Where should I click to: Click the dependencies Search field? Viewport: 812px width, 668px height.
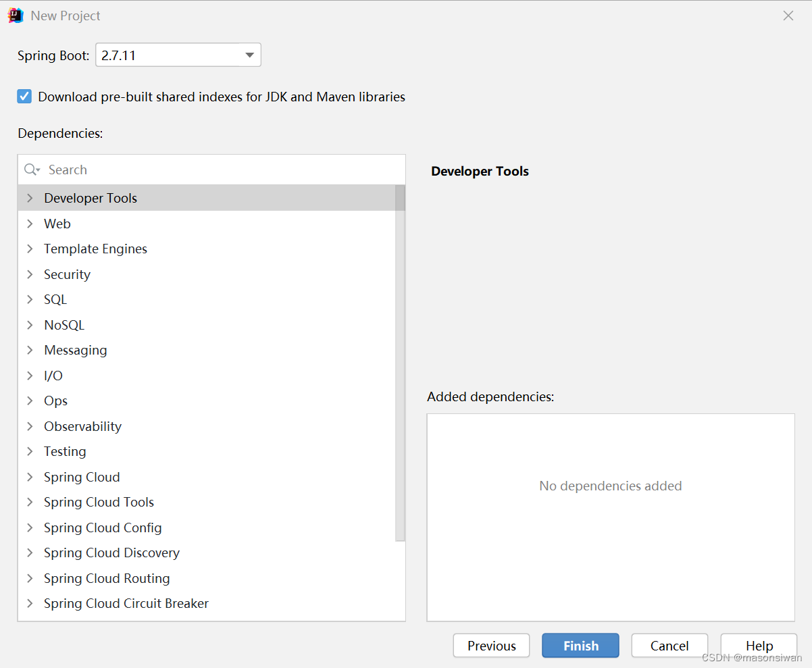click(211, 170)
